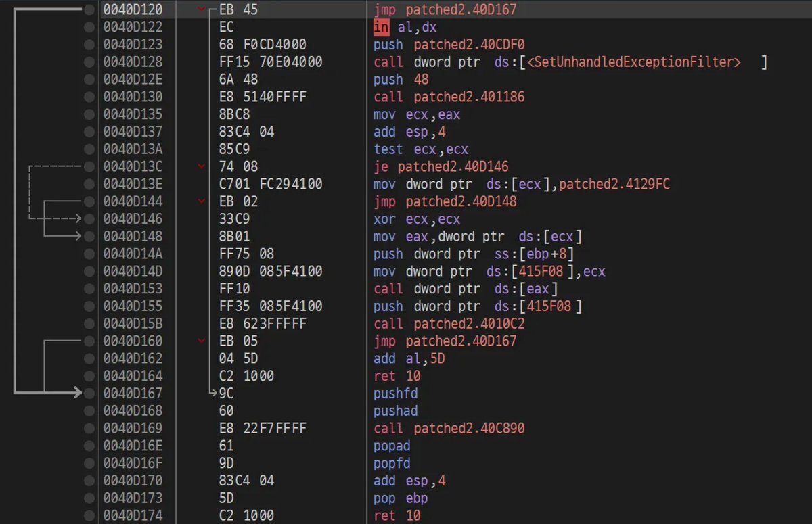Screen dimensions: 812x524
Task: Click the red jump marker beside bytes 74 08
Action: [200, 167]
